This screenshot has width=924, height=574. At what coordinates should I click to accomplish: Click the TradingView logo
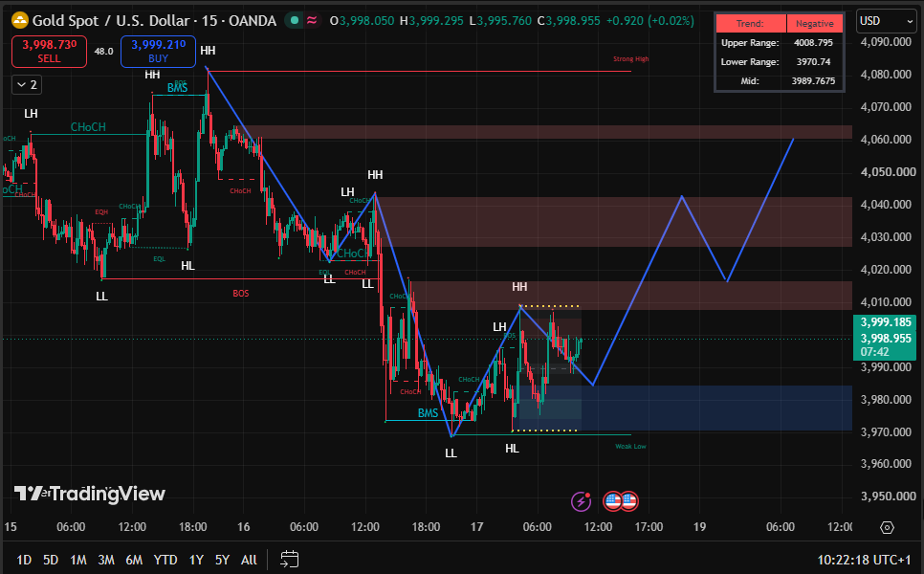pos(90,494)
